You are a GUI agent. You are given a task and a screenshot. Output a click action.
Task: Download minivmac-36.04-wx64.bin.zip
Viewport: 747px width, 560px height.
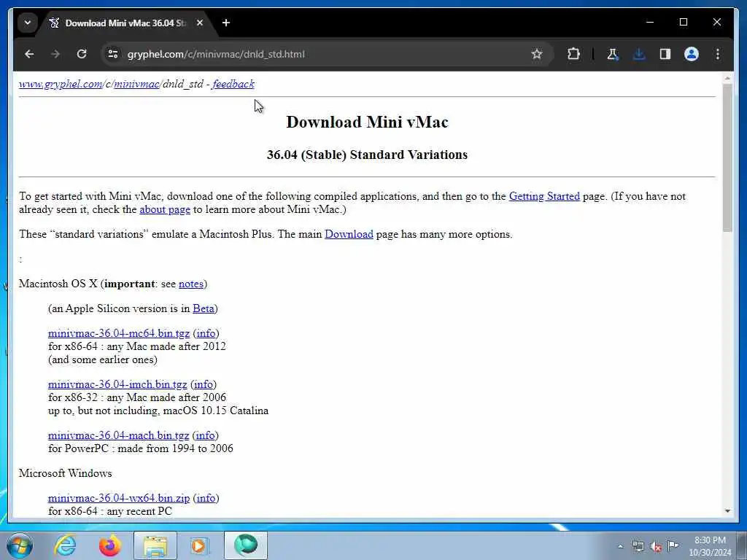(119, 498)
